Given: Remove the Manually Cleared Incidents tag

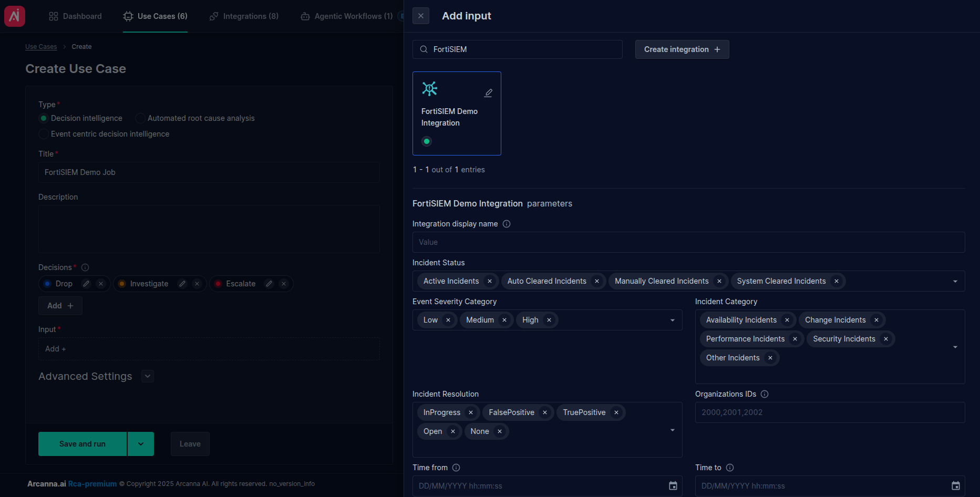Looking at the screenshot, I should click(719, 281).
